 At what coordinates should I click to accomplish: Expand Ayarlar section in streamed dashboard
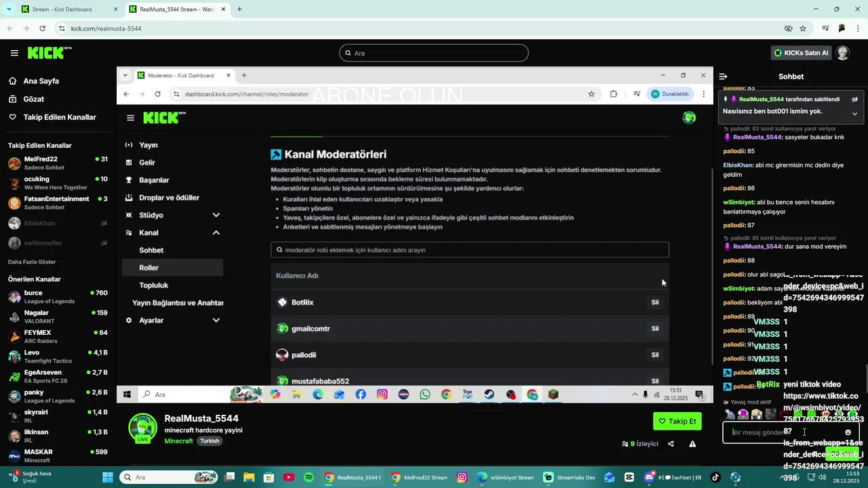[216, 320]
